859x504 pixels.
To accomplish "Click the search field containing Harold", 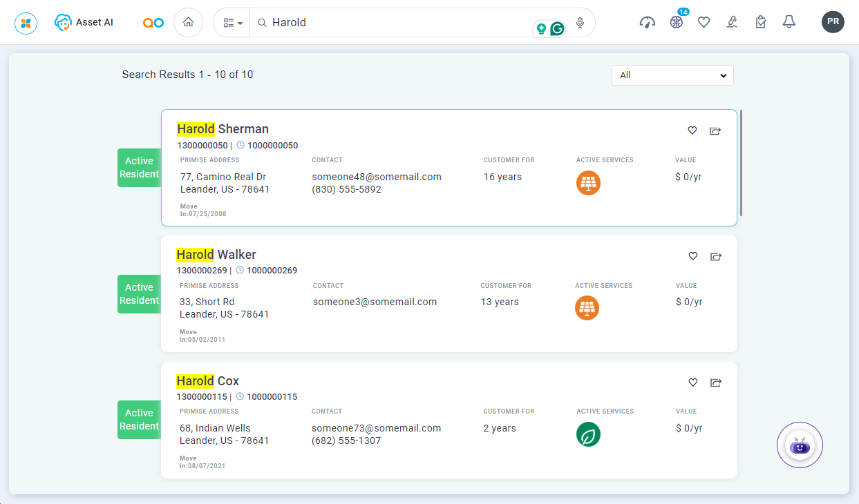I will [x=394, y=23].
